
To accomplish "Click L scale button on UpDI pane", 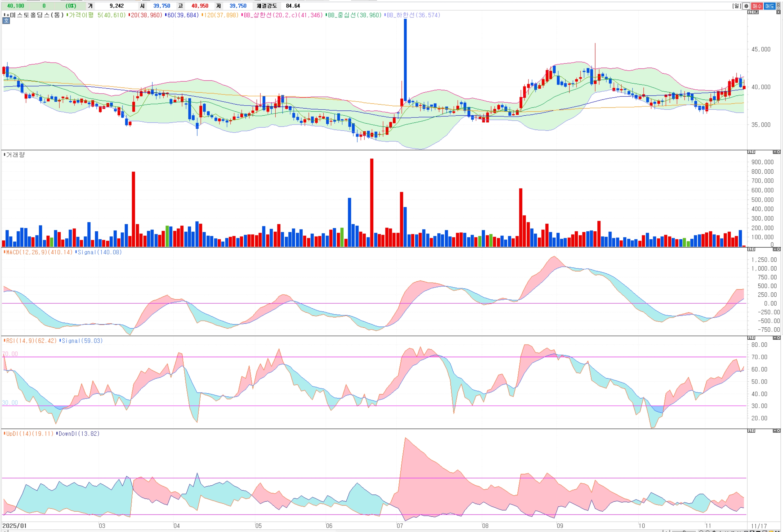I will coord(749,431).
